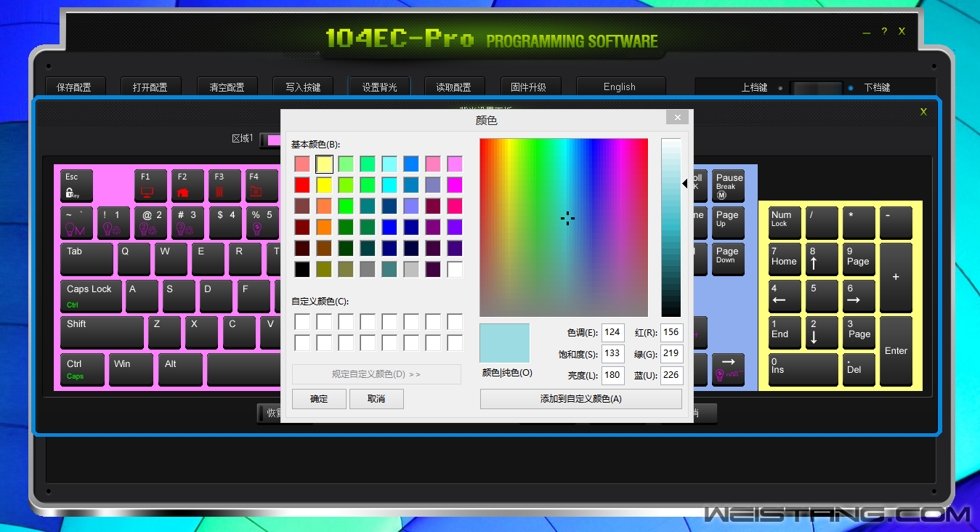Select the Tab key
Image resolution: width=980 pixels, height=532 pixels.
pyautogui.click(x=87, y=259)
